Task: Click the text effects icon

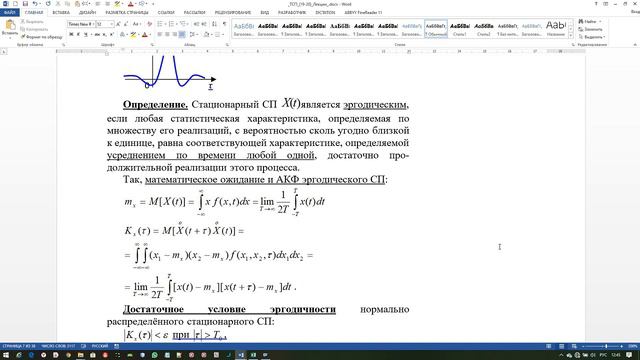Action: point(123,35)
